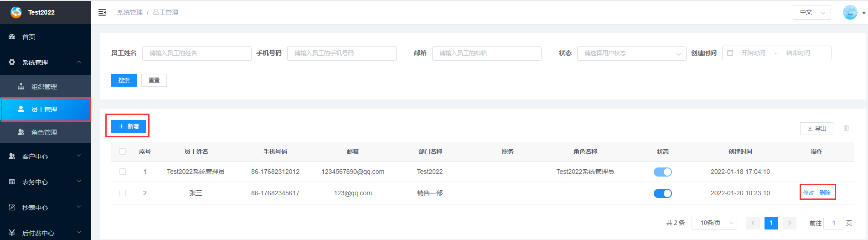Click the 导出 export button
868x240 pixels.
click(x=816, y=129)
